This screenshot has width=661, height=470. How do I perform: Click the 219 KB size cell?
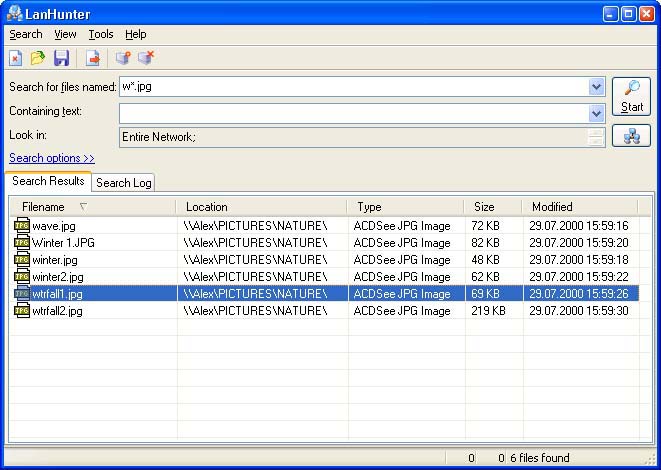(x=488, y=311)
